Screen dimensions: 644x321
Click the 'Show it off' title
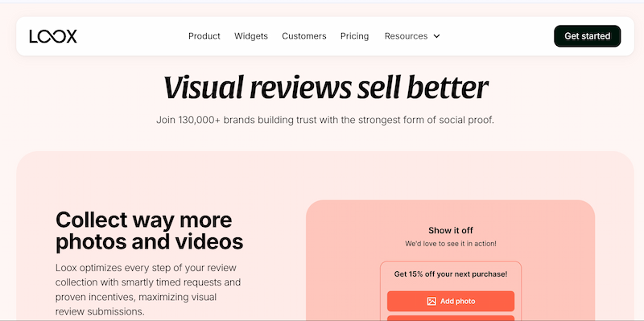(x=451, y=230)
